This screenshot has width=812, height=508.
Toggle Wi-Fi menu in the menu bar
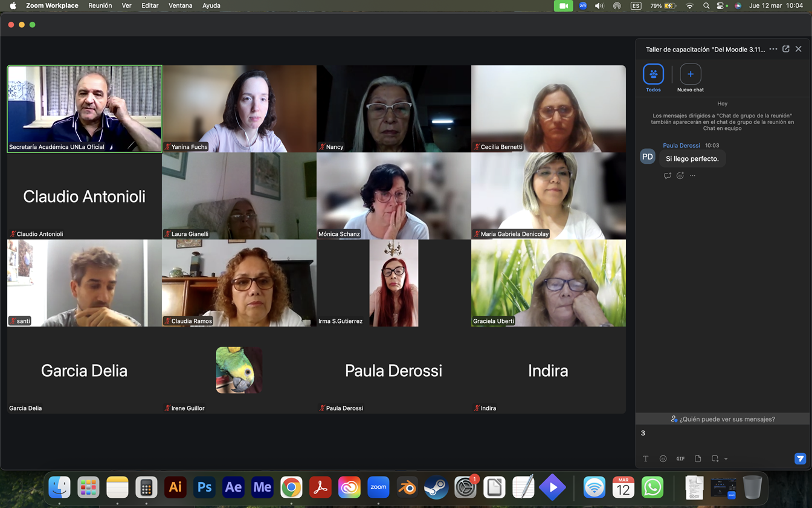pyautogui.click(x=689, y=5)
